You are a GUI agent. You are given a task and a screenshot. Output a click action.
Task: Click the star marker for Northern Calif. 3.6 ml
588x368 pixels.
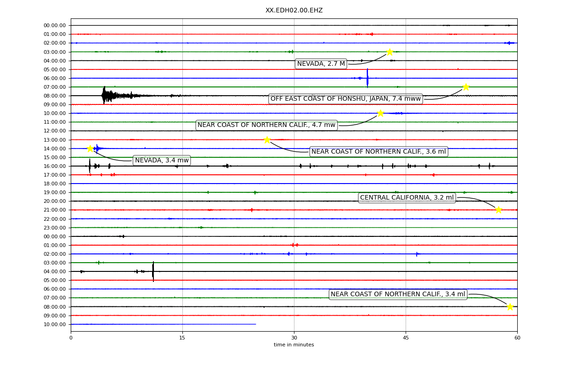click(x=267, y=140)
